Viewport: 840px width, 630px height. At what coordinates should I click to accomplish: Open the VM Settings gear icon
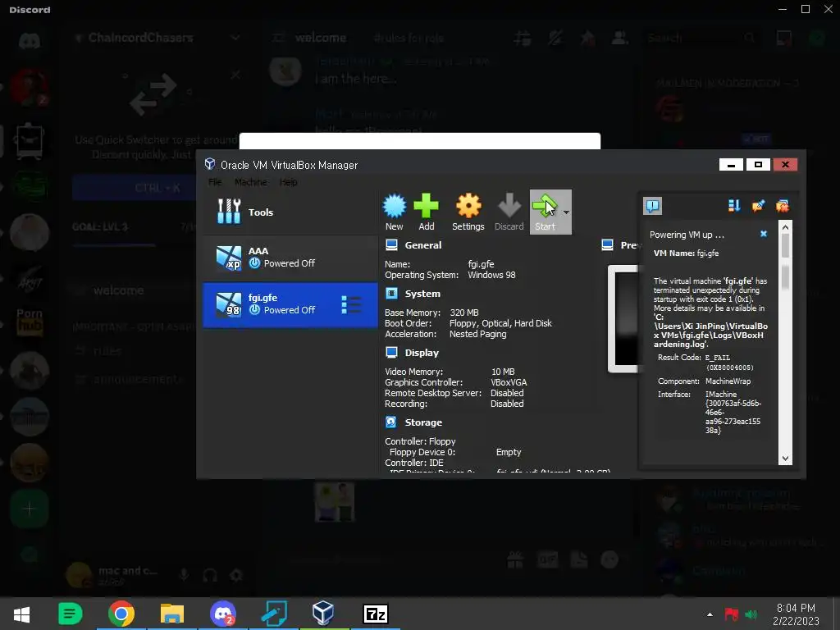click(x=468, y=212)
